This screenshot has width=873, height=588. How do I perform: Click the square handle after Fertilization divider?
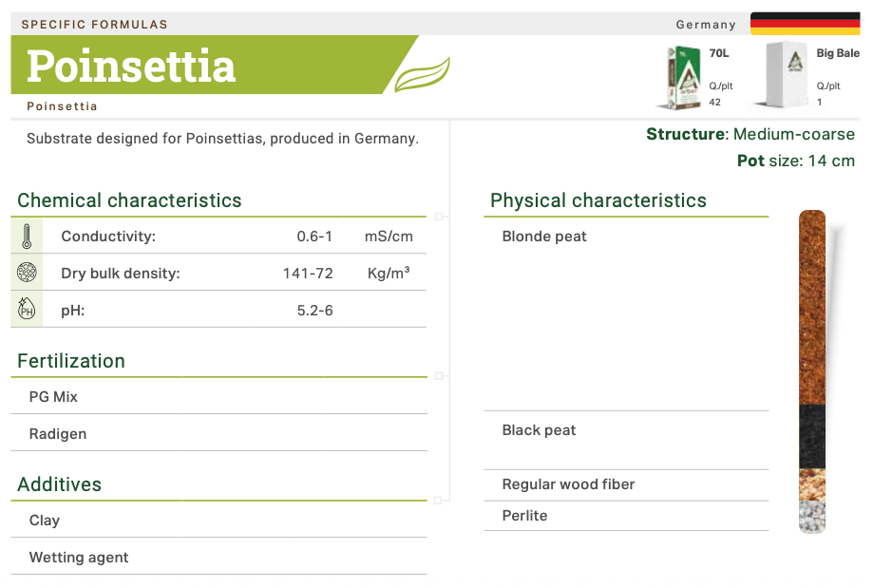[439, 376]
